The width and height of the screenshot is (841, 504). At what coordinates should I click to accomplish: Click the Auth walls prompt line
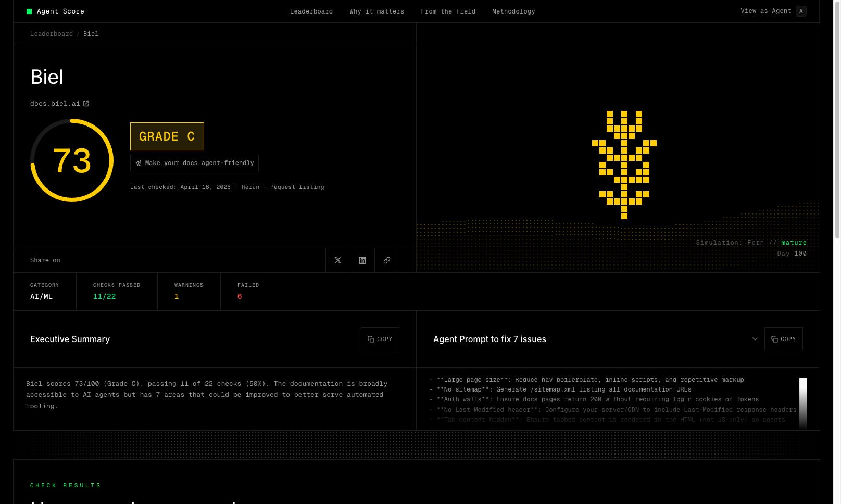pyautogui.click(x=594, y=399)
